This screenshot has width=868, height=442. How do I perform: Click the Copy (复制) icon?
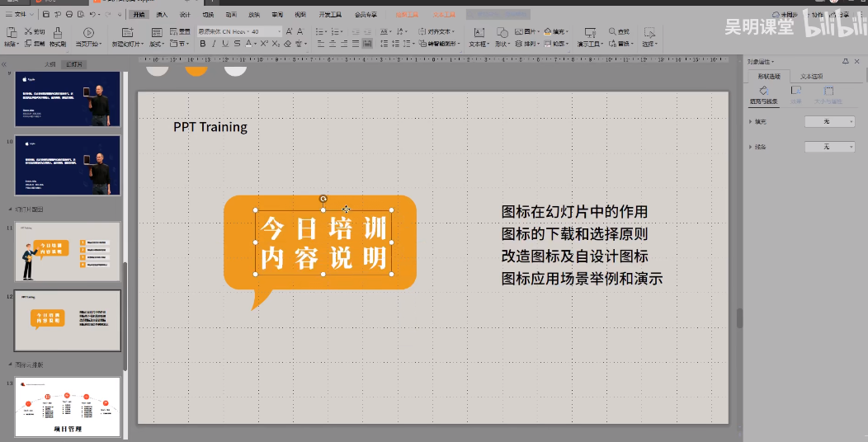click(x=28, y=43)
